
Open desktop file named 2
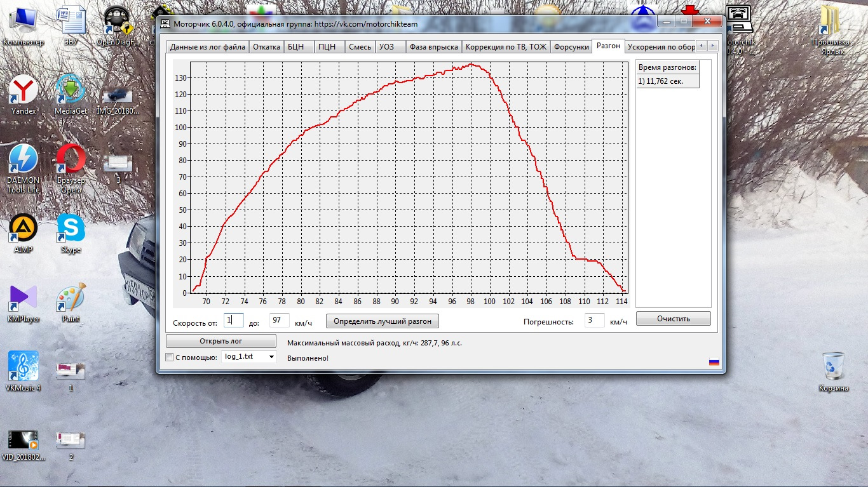[71, 446]
